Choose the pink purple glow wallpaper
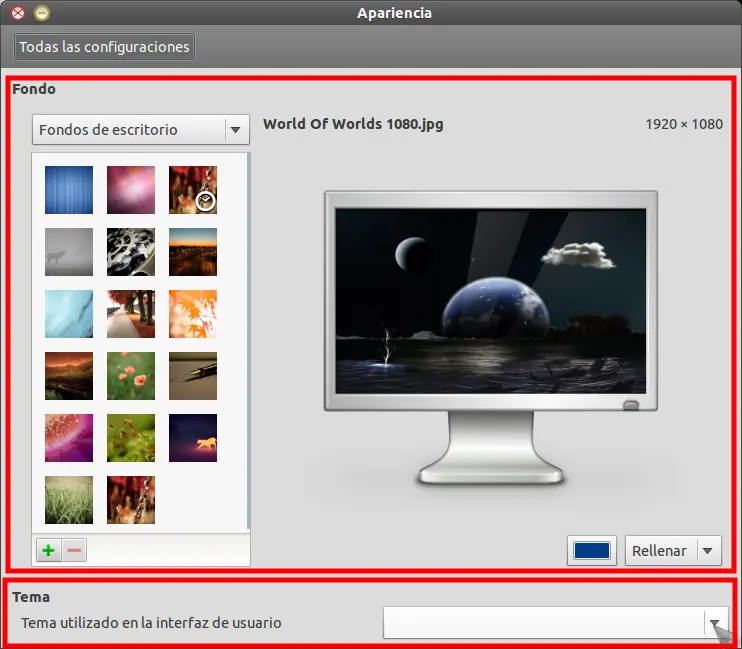The width and height of the screenshot is (742, 649). point(131,190)
